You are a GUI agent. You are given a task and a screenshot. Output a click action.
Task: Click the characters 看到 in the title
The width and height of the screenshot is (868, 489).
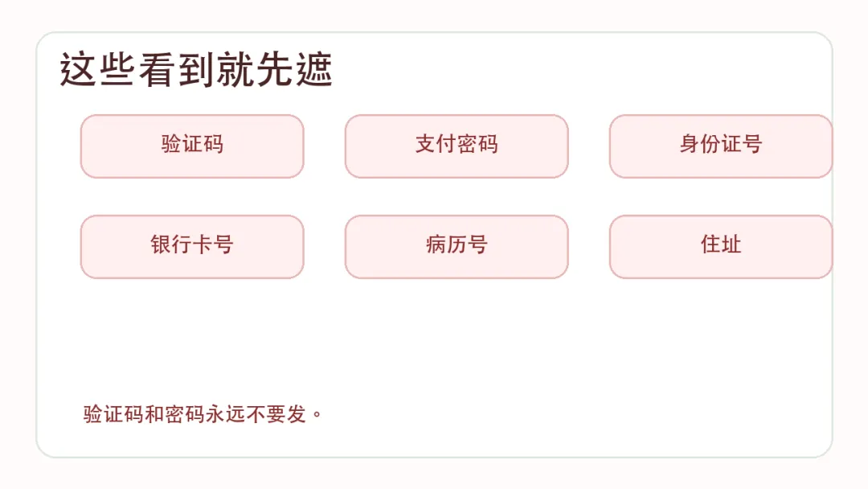click(176, 70)
